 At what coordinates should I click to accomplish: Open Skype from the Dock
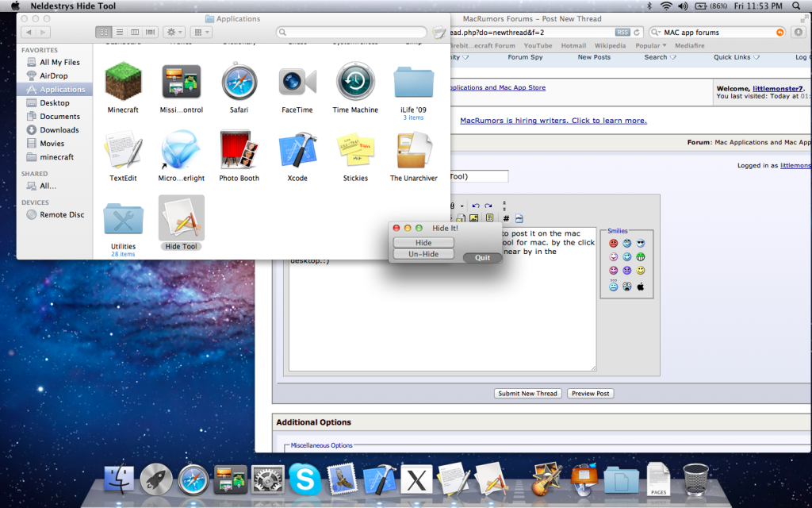[304, 479]
